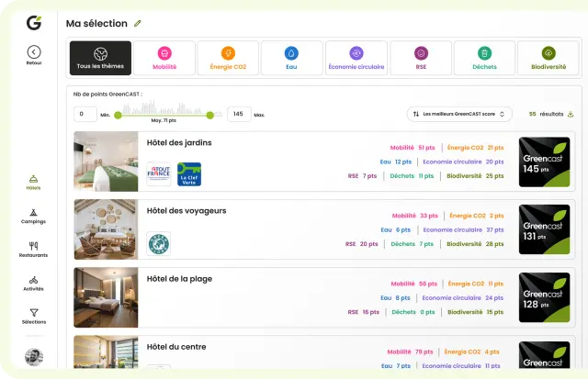This screenshot has height=379, width=588.
Task: Click Biodiversité 28 pts in Hôtel des voyageurs
Action: tap(475, 244)
